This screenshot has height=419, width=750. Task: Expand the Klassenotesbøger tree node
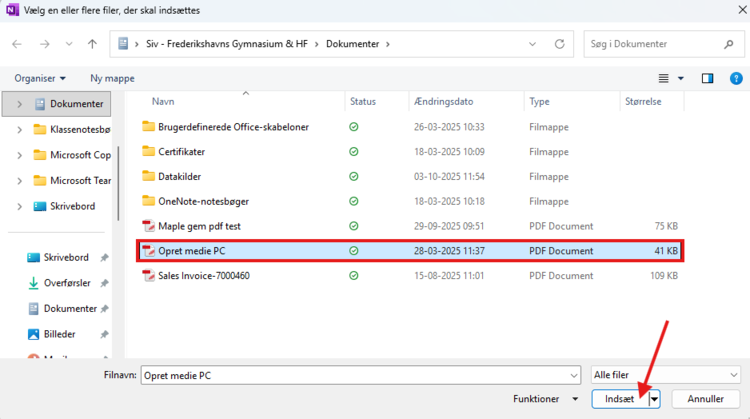[x=19, y=129]
